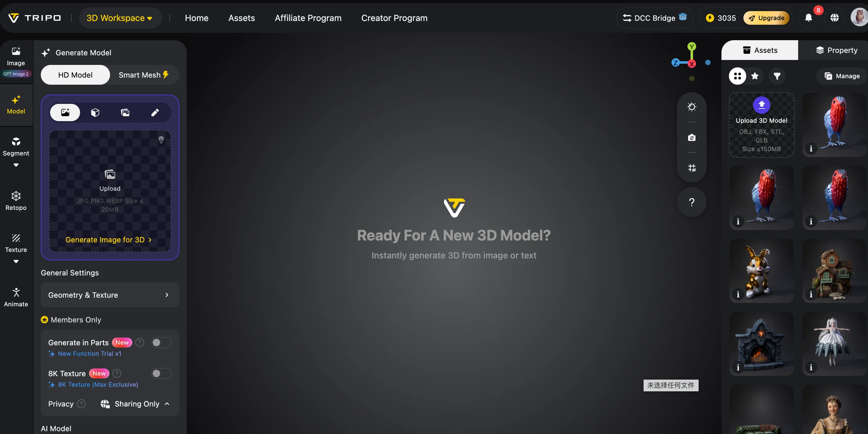The height and width of the screenshot is (434, 868).
Task: Open the 3D Workspace dropdown
Action: 120,18
